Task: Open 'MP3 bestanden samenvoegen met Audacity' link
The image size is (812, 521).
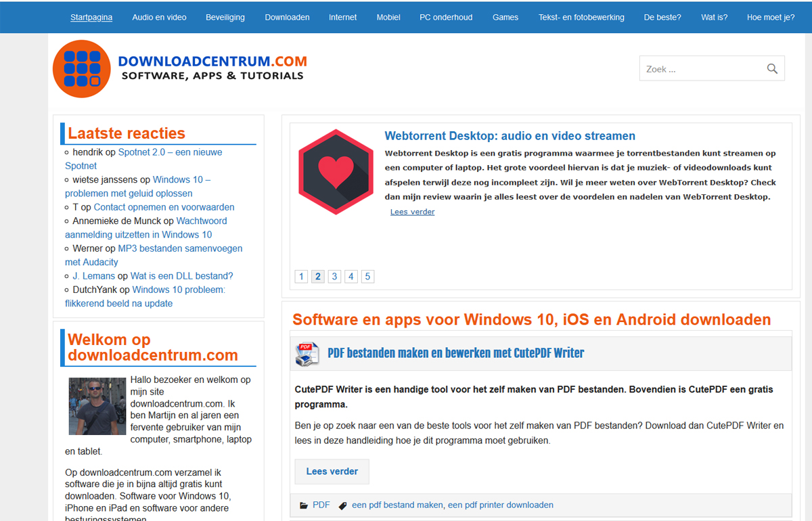Action: pyautogui.click(x=154, y=255)
